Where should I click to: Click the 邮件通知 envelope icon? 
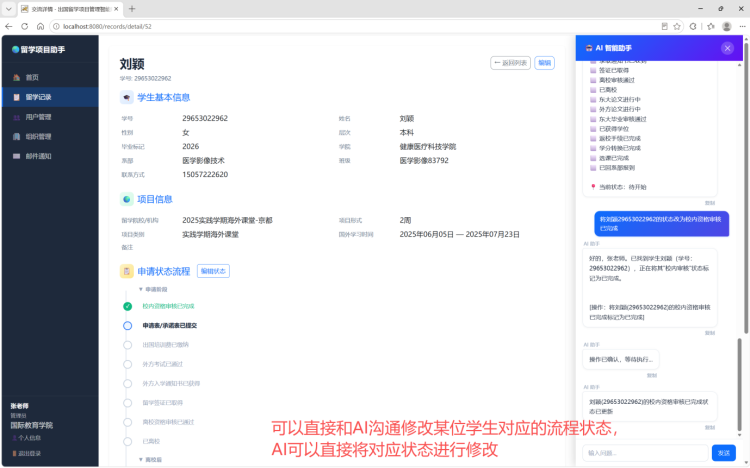click(x=16, y=156)
